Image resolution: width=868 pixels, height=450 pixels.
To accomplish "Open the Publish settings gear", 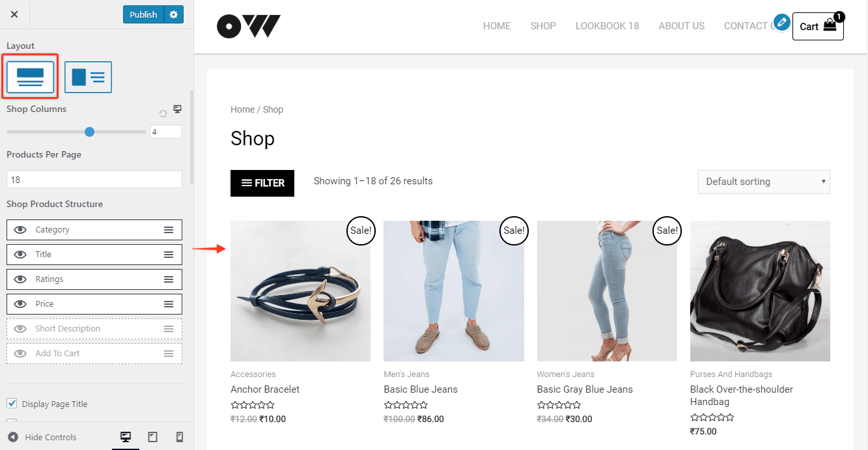I will coord(173,14).
